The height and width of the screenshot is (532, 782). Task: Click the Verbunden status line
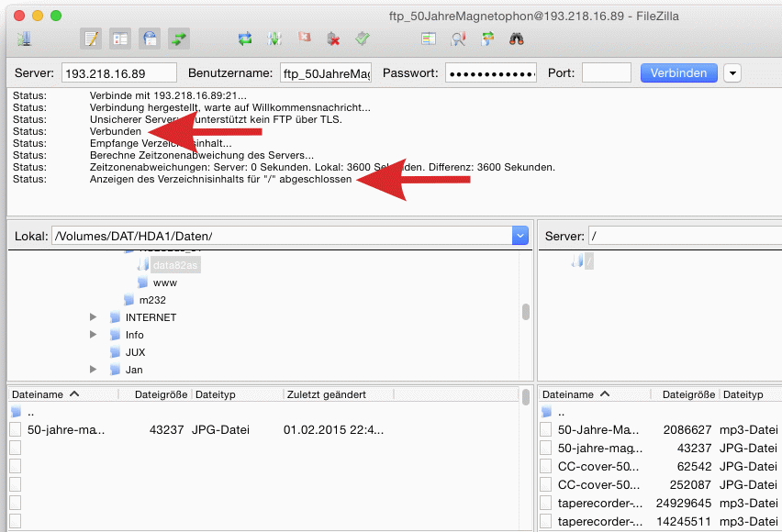pyautogui.click(x=116, y=132)
